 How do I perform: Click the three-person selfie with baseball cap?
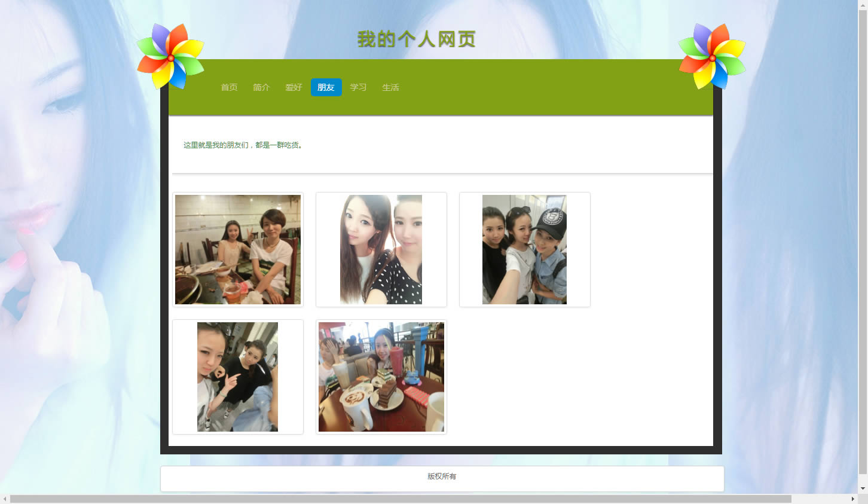pos(524,249)
